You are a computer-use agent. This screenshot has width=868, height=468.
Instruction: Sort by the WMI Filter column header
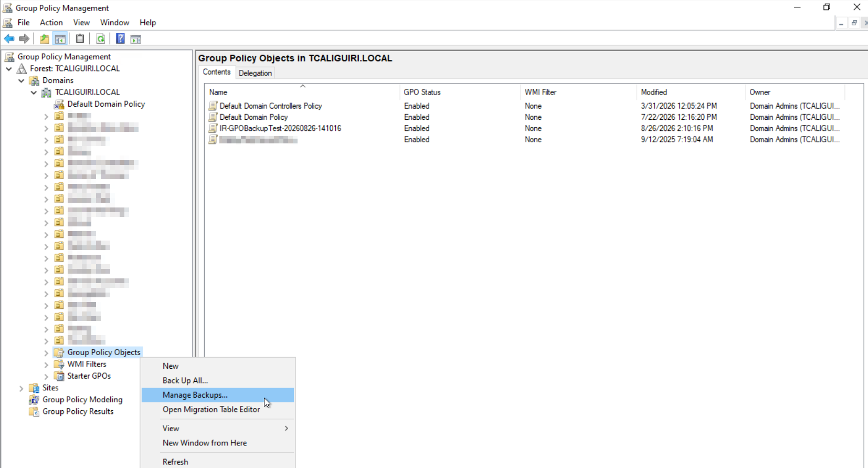578,92
